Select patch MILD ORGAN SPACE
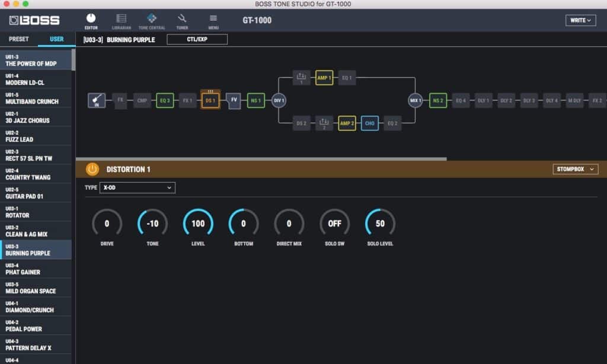 click(x=36, y=288)
